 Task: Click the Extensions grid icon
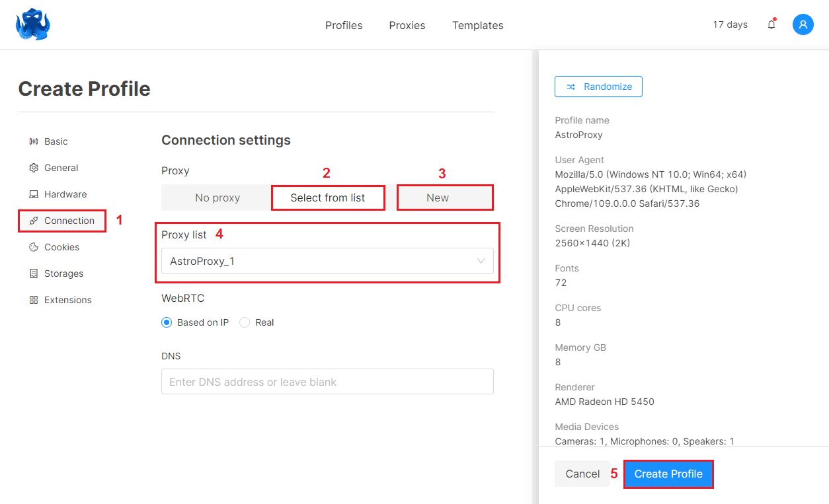coord(34,300)
